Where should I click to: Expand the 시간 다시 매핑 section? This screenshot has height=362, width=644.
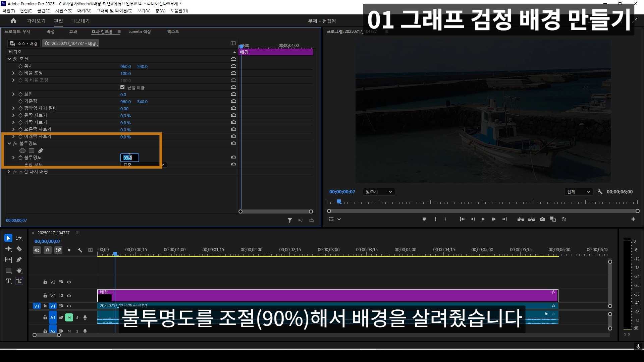9,172
